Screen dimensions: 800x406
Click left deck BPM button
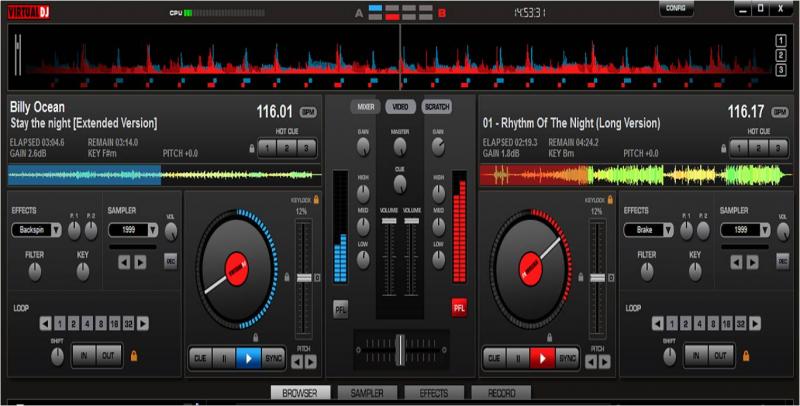pos(308,112)
